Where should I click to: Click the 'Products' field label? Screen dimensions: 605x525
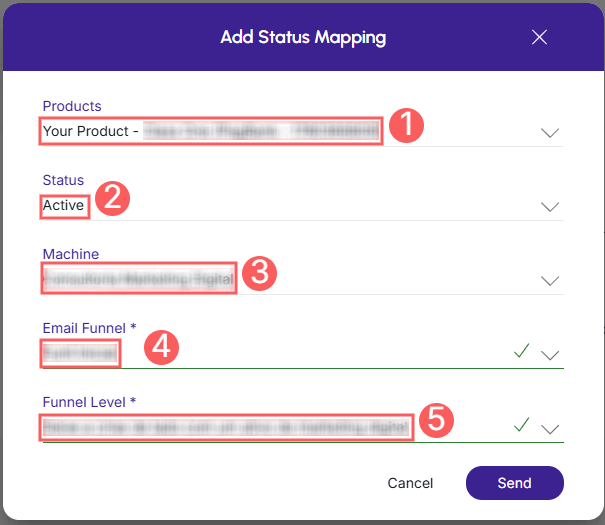point(72,106)
